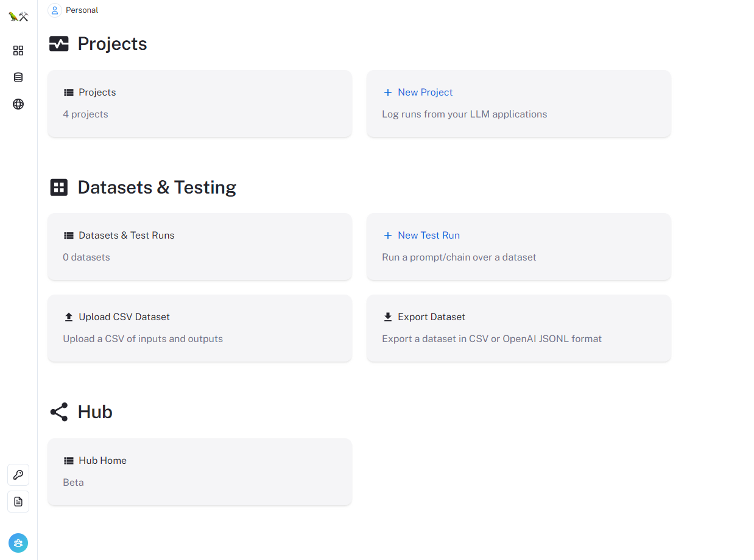Open the Datasets & Test Runs card
Viewport: 754px width, 560px height.
click(x=200, y=247)
